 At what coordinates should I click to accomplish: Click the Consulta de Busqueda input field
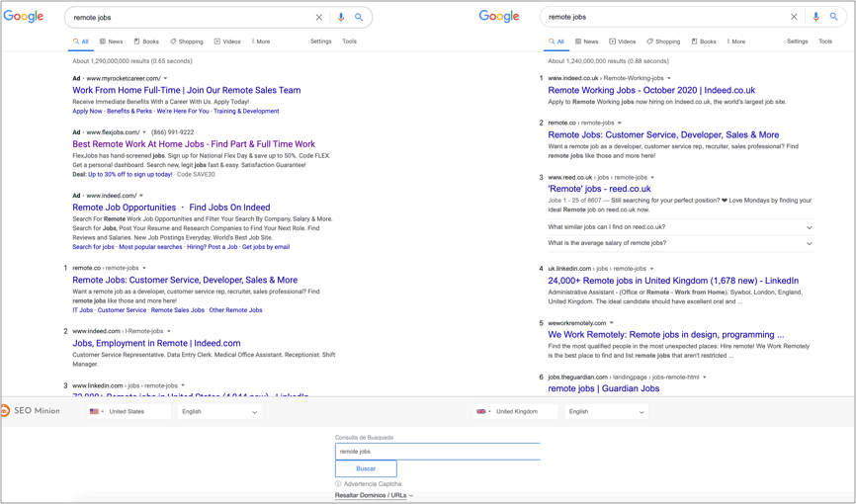tap(437, 451)
